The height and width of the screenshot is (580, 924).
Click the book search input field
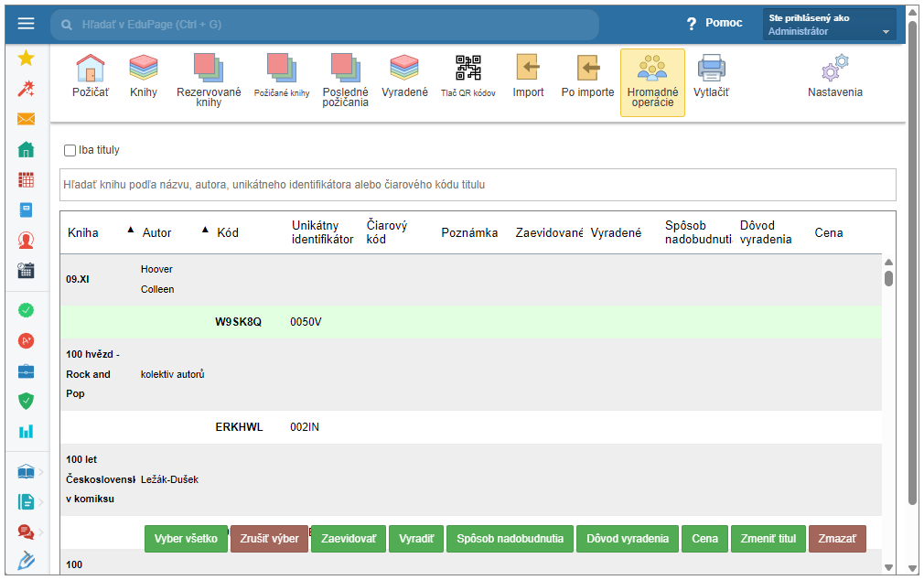477,185
